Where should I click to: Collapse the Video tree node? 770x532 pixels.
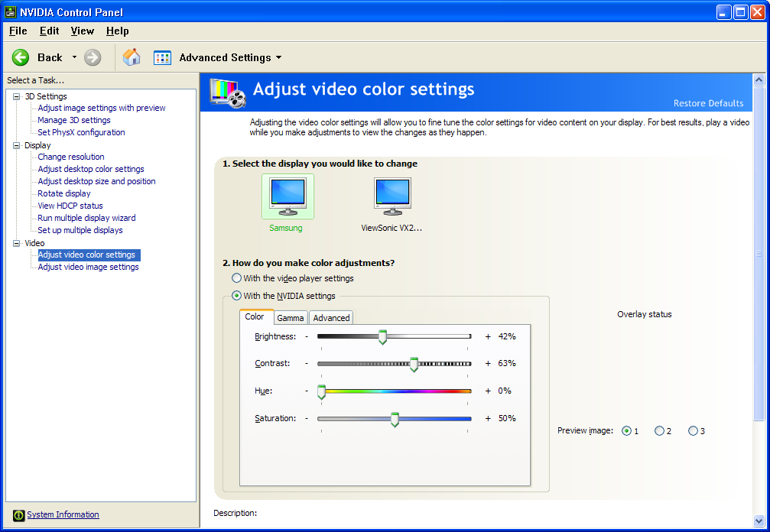coord(16,243)
